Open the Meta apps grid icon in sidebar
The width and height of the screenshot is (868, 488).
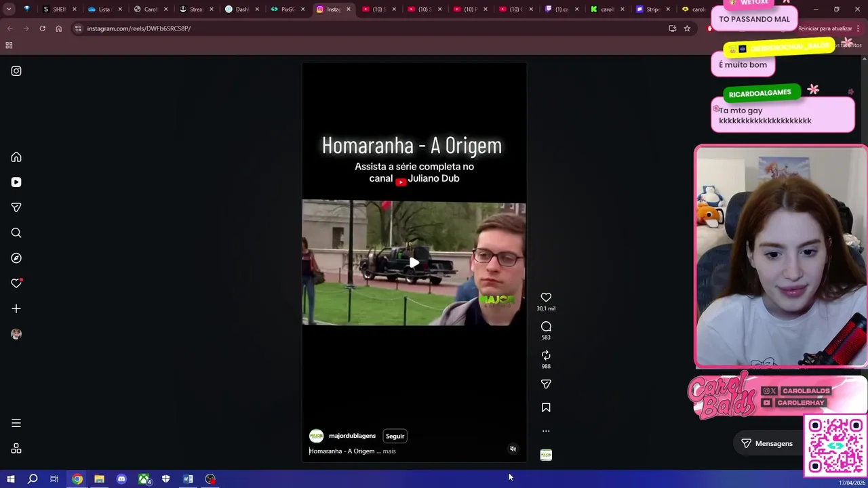pos(16,449)
